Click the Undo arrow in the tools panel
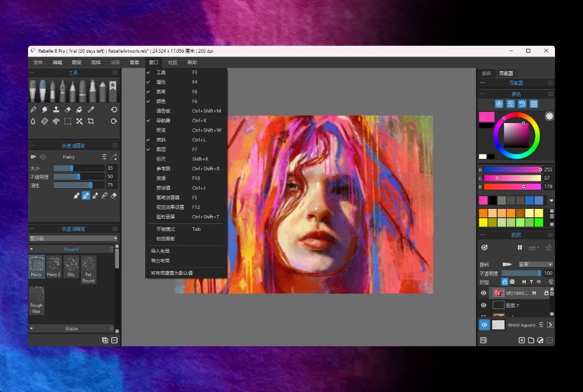583x392 pixels. pyautogui.click(x=114, y=110)
